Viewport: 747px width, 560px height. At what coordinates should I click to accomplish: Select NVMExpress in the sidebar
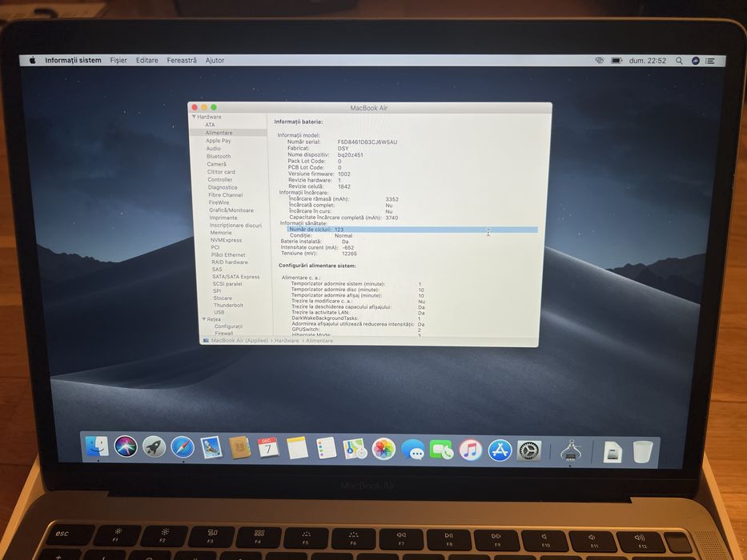[226, 240]
